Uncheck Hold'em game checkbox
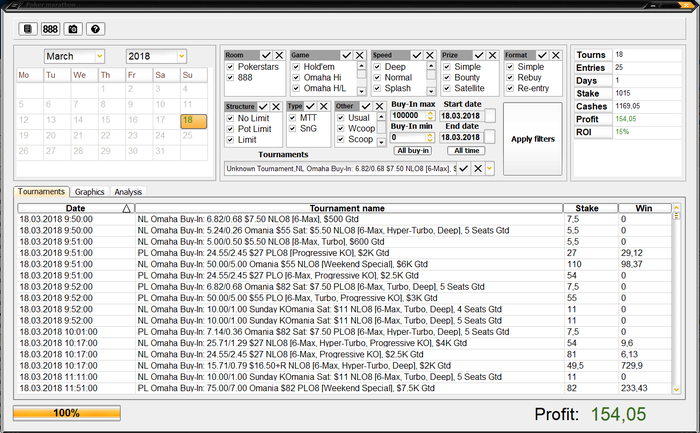The image size is (700, 433). pos(296,67)
